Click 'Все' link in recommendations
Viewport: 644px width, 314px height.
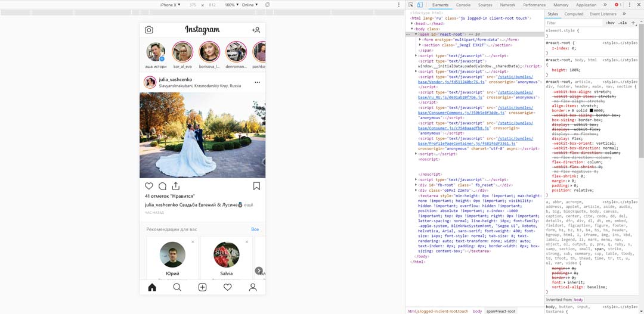(255, 229)
